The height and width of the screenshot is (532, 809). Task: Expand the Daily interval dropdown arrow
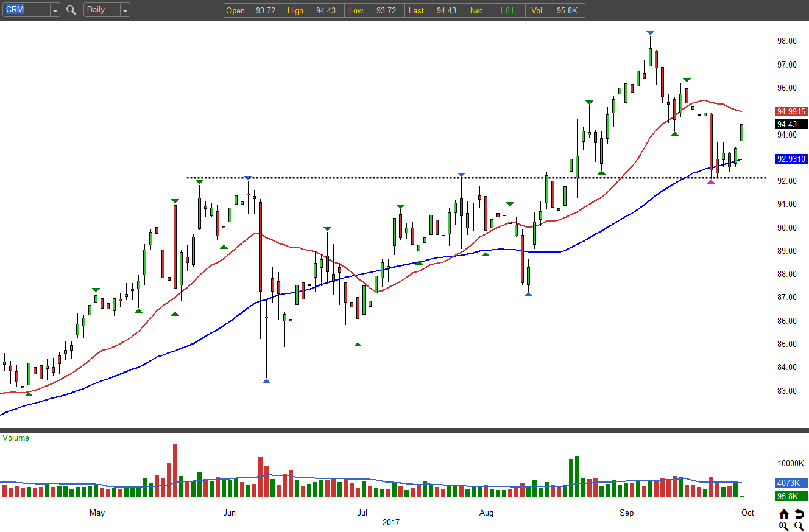point(125,10)
